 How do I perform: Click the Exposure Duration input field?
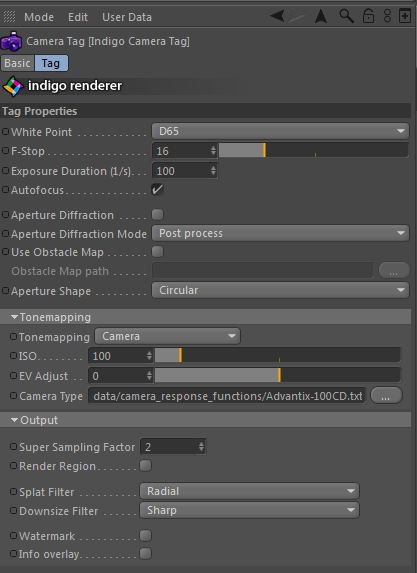coord(184,171)
